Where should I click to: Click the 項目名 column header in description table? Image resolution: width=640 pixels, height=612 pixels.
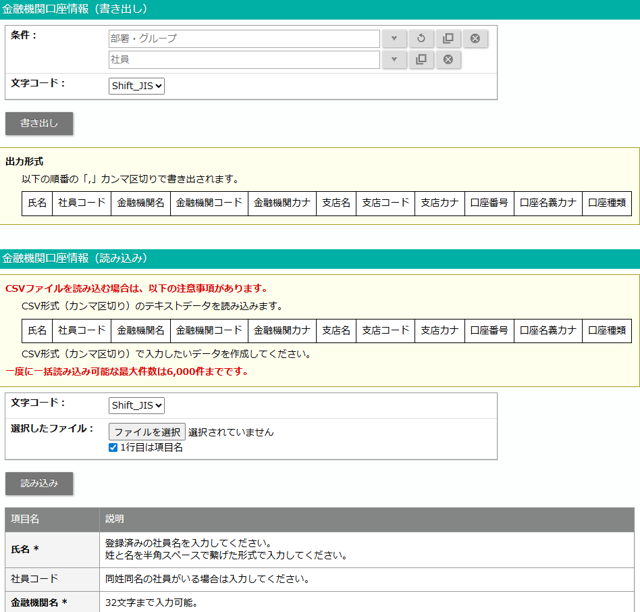point(25,519)
